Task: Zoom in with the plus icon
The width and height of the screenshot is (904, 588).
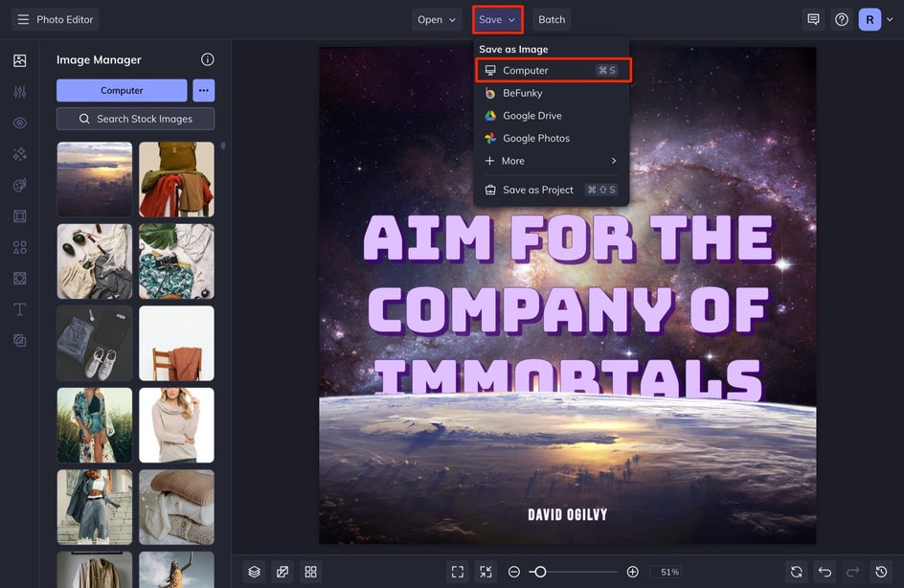Action: [632, 572]
